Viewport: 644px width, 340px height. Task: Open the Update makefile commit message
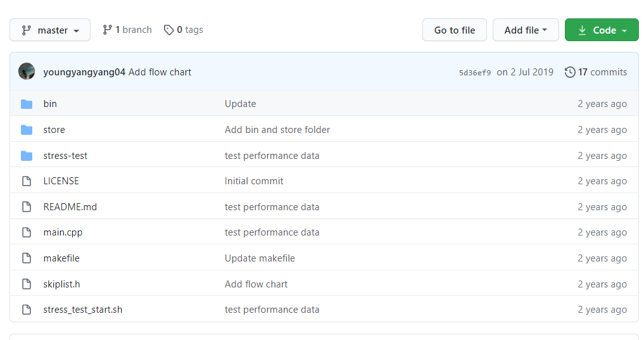tap(260, 258)
